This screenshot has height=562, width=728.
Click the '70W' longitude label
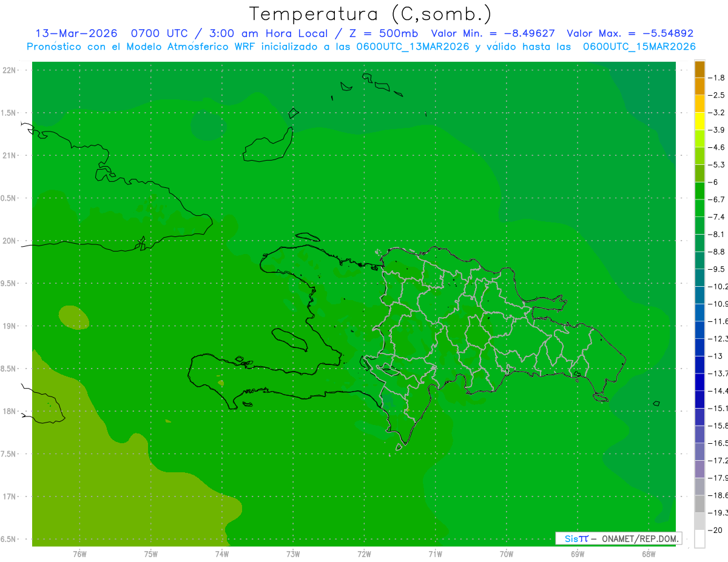coord(507,554)
